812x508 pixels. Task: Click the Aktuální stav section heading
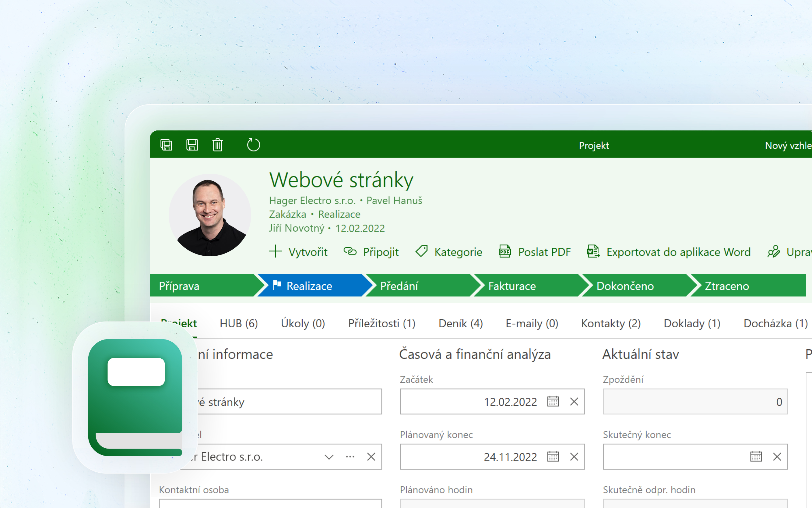tap(641, 354)
